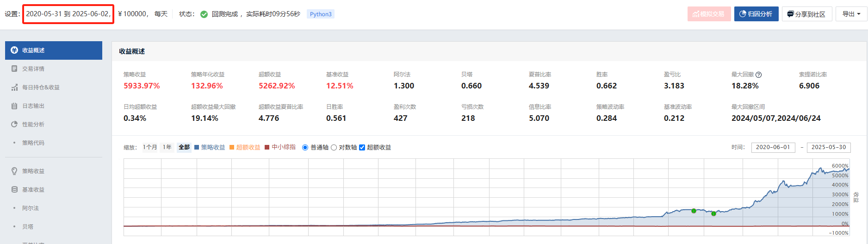Toggle the blue 策略收益 legend swatch
This screenshot has height=244, width=868.
197,148
